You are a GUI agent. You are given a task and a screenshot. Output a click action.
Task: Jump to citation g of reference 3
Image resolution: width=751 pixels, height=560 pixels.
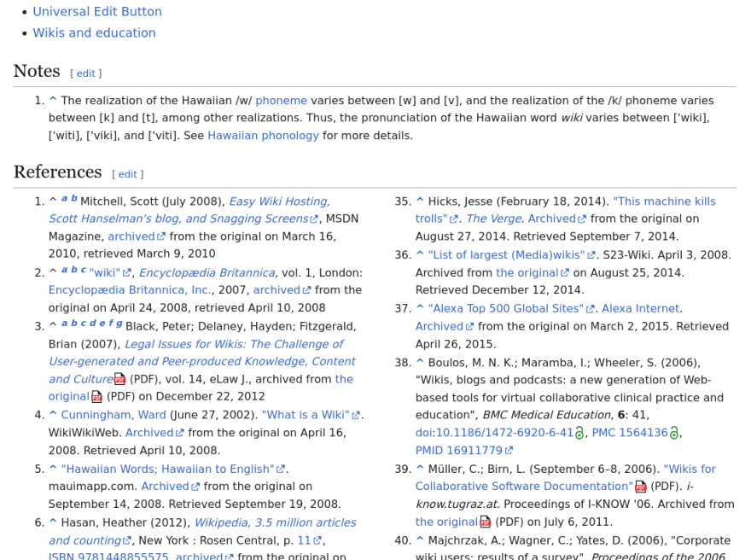[119, 324]
